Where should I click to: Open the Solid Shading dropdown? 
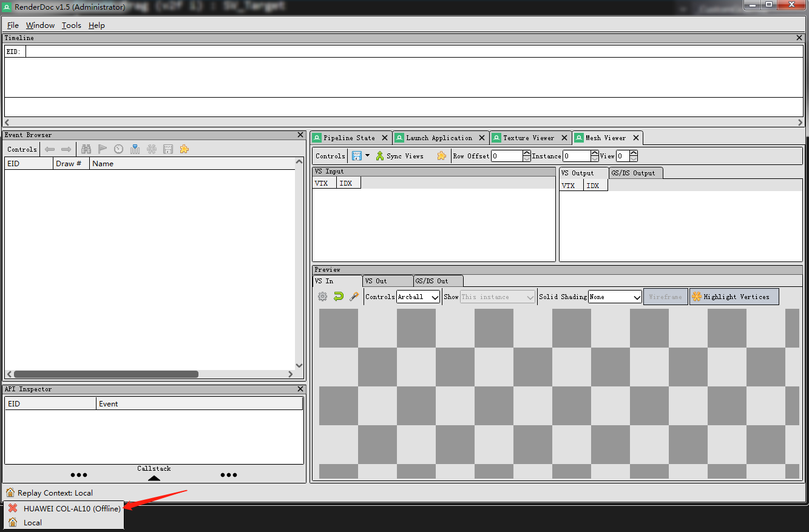(x=615, y=296)
